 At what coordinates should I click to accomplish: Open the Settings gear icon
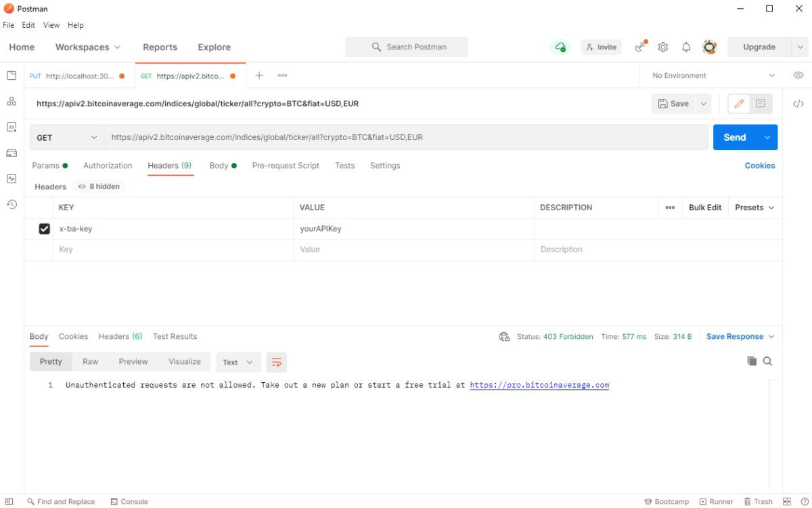[x=663, y=47]
